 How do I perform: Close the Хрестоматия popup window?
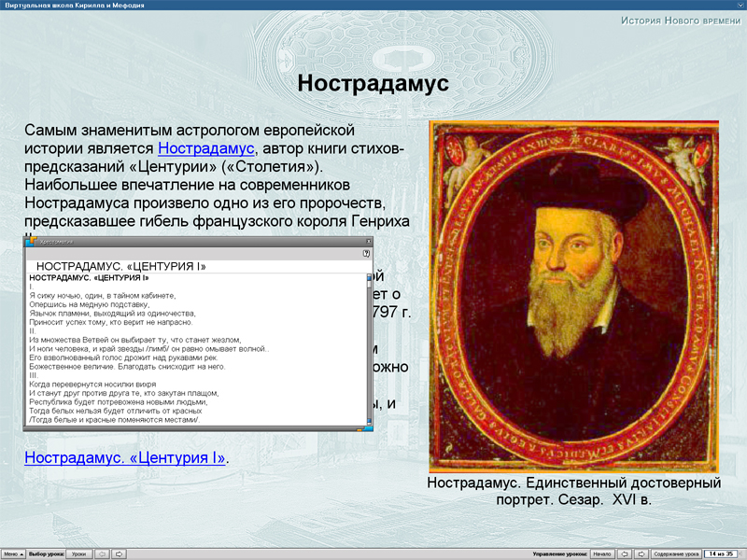tap(367, 241)
